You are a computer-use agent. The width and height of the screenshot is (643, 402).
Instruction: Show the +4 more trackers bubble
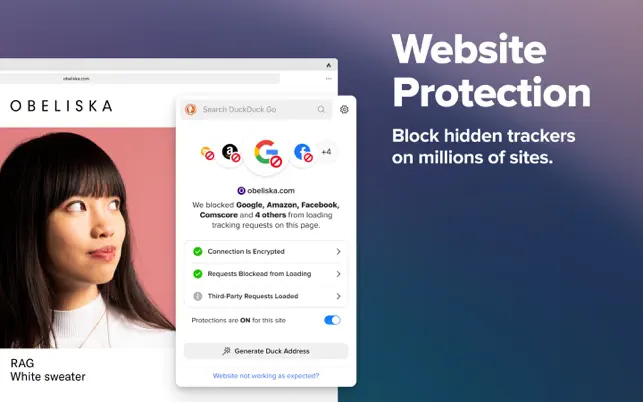pyautogui.click(x=326, y=152)
